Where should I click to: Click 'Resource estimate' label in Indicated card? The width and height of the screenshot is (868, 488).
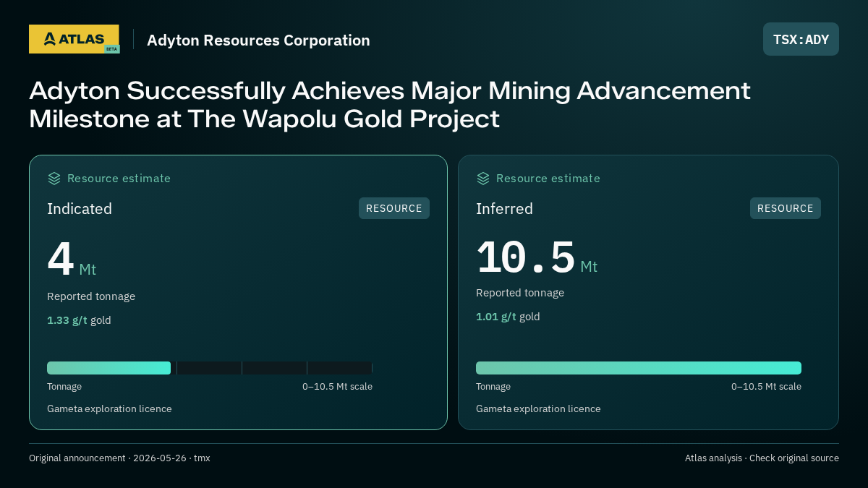(x=119, y=179)
